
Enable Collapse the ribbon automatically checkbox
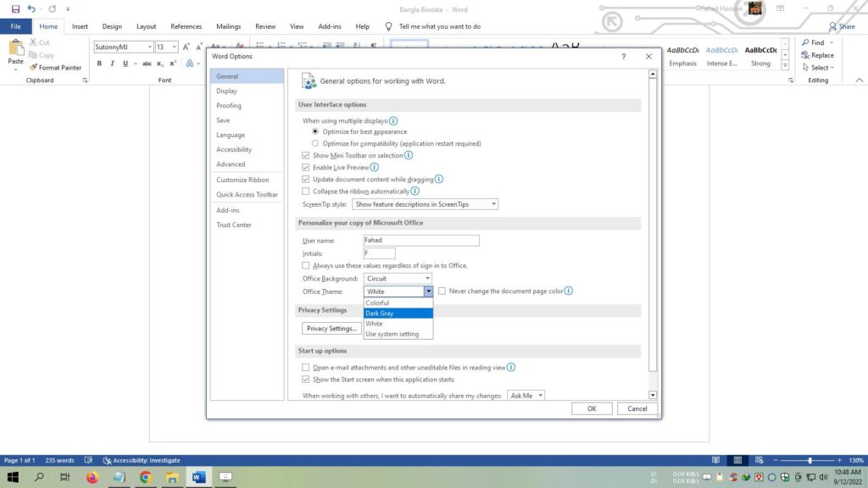306,191
